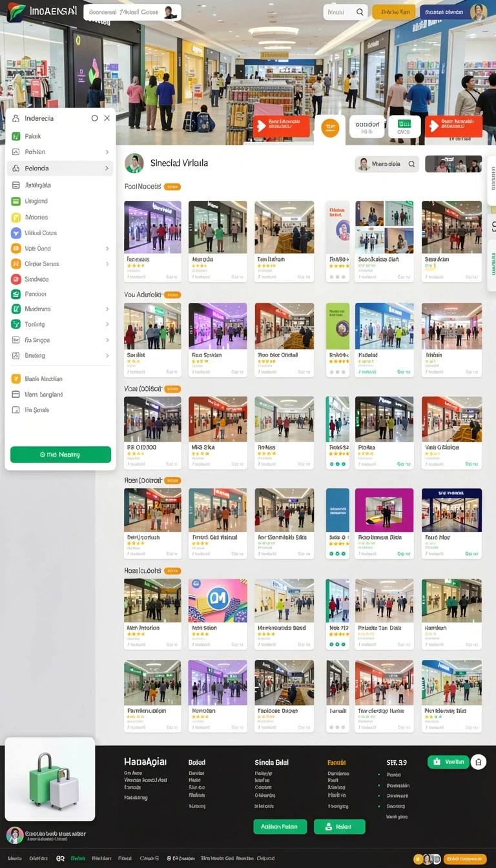Screen dimensions: 496x868
Task: Click the round home icon in footer
Action: pyautogui.click(x=478, y=761)
